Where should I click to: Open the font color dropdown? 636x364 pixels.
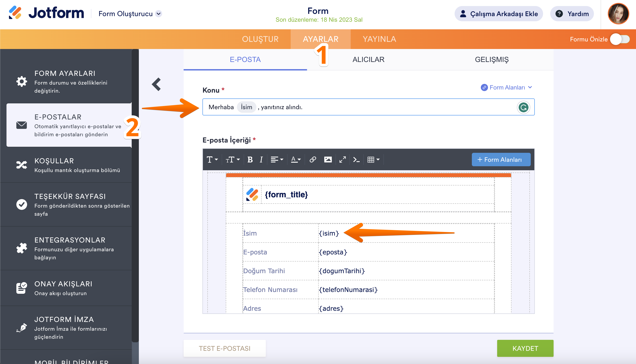click(x=296, y=160)
